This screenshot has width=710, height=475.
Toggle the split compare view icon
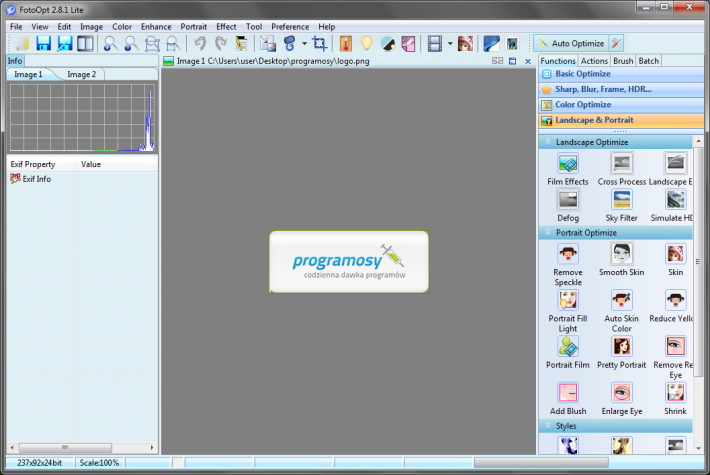tap(85, 43)
